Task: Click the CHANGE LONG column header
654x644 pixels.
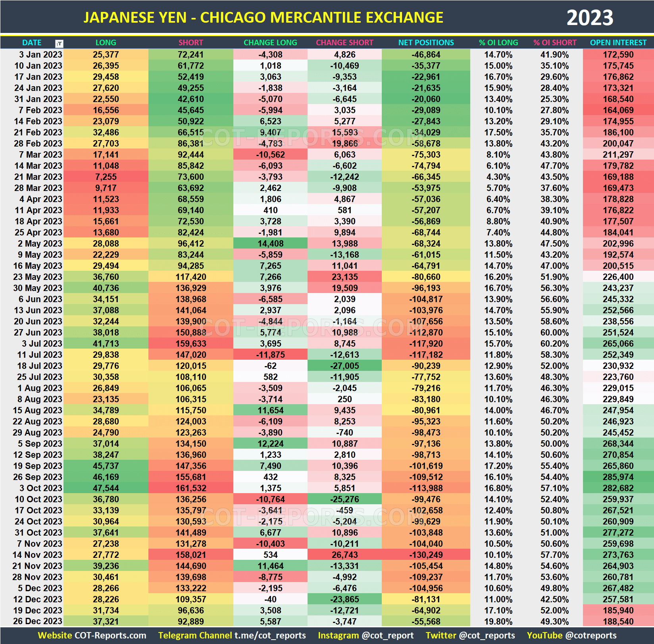Action: [x=270, y=42]
